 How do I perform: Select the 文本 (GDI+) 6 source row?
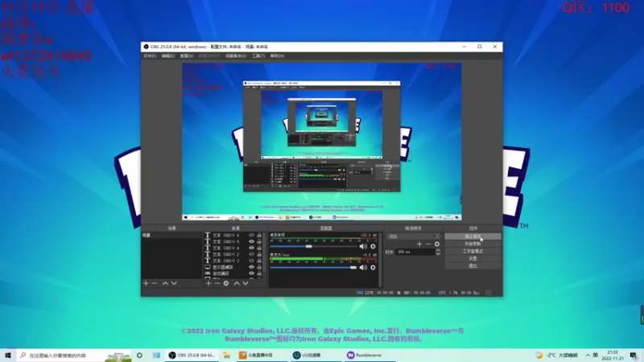point(233,235)
